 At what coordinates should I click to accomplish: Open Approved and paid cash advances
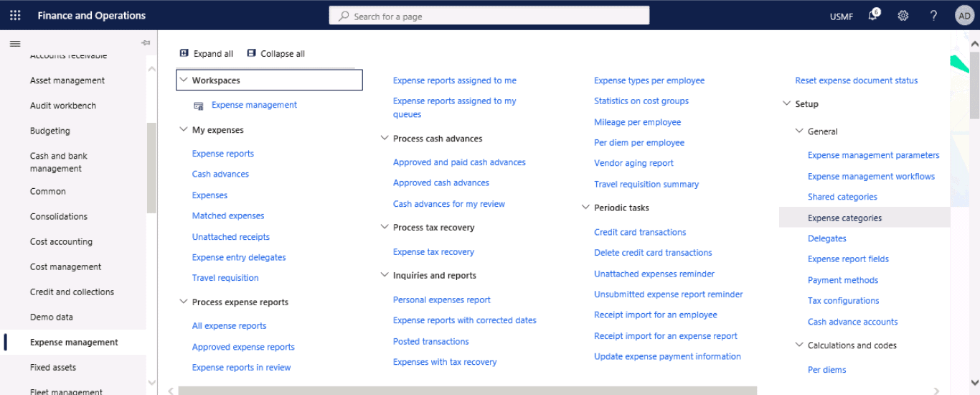[x=459, y=162]
